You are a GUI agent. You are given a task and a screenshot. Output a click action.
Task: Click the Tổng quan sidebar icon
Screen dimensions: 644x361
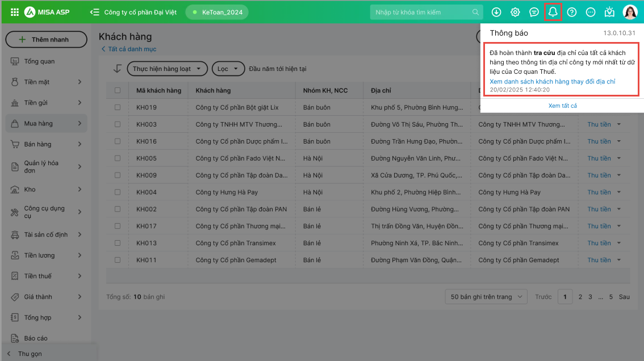coord(15,61)
